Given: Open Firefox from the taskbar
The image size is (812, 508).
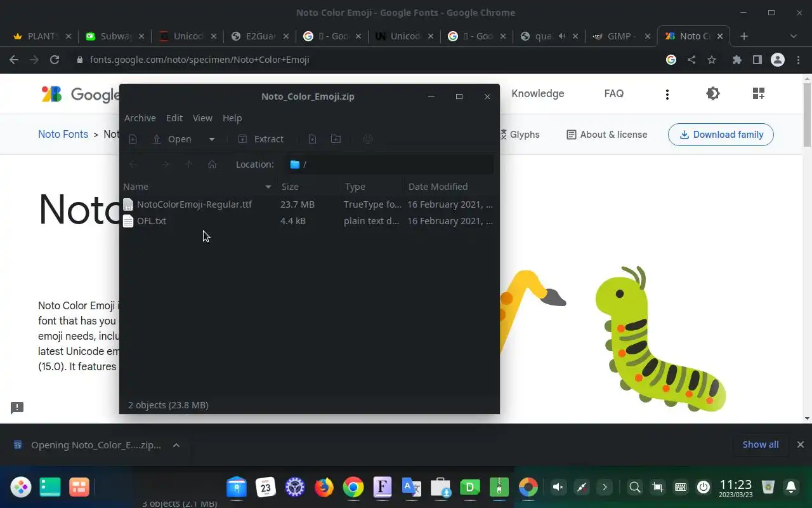Looking at the screenshot, I should [x=324, y=487].
